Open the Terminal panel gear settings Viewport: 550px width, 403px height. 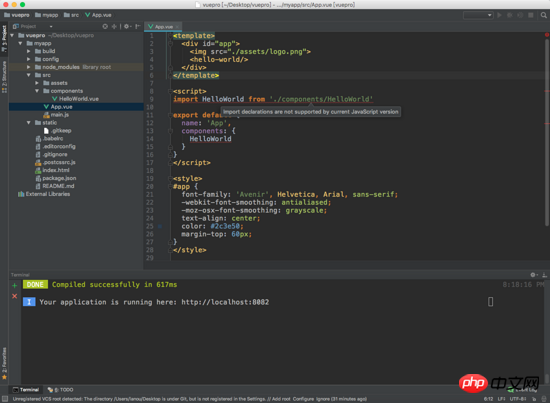534,275
